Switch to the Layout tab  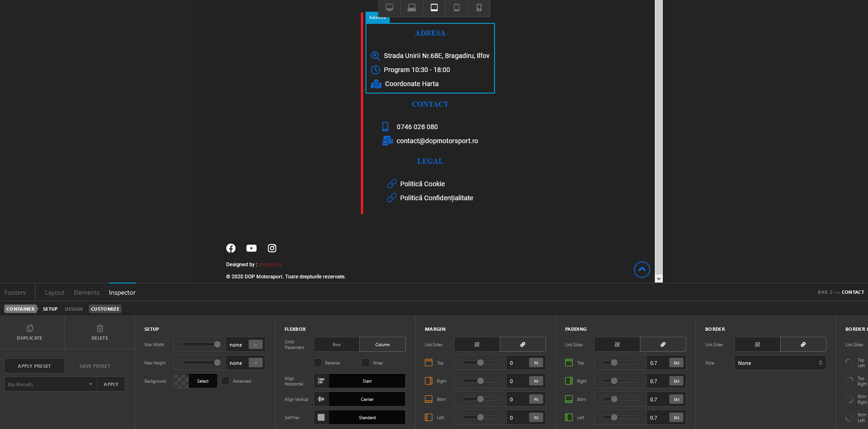[55, 292]
